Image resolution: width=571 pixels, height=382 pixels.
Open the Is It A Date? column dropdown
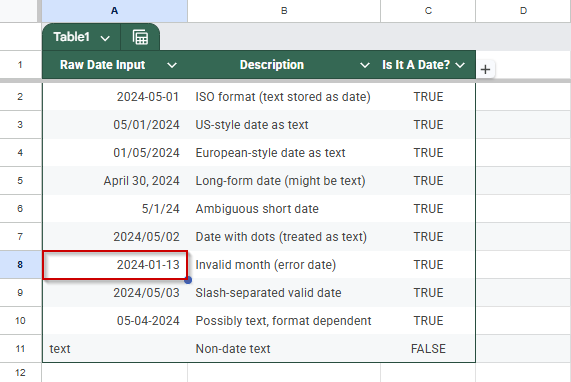tap(460, 65)
